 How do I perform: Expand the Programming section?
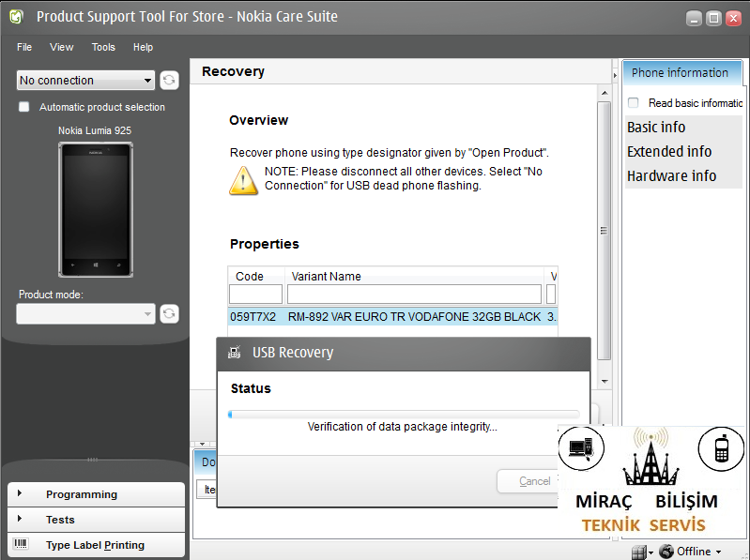96,494
